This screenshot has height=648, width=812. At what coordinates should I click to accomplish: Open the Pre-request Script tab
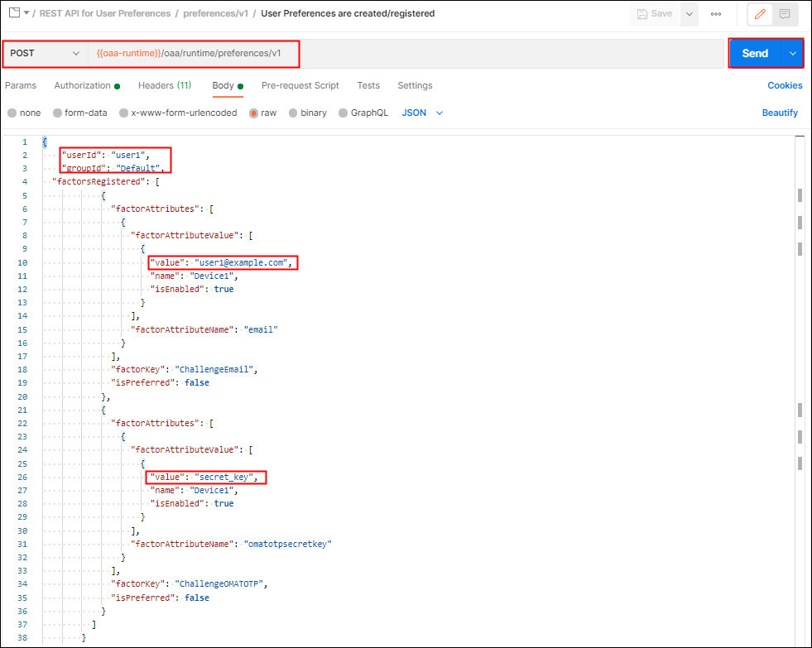300,85
